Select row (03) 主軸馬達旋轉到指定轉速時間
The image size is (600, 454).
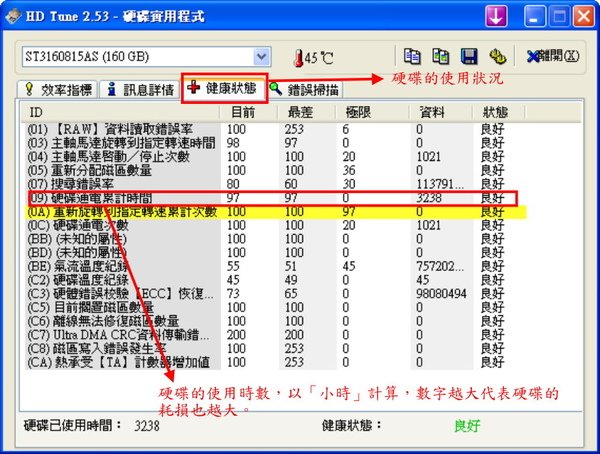tap(276, 143)
